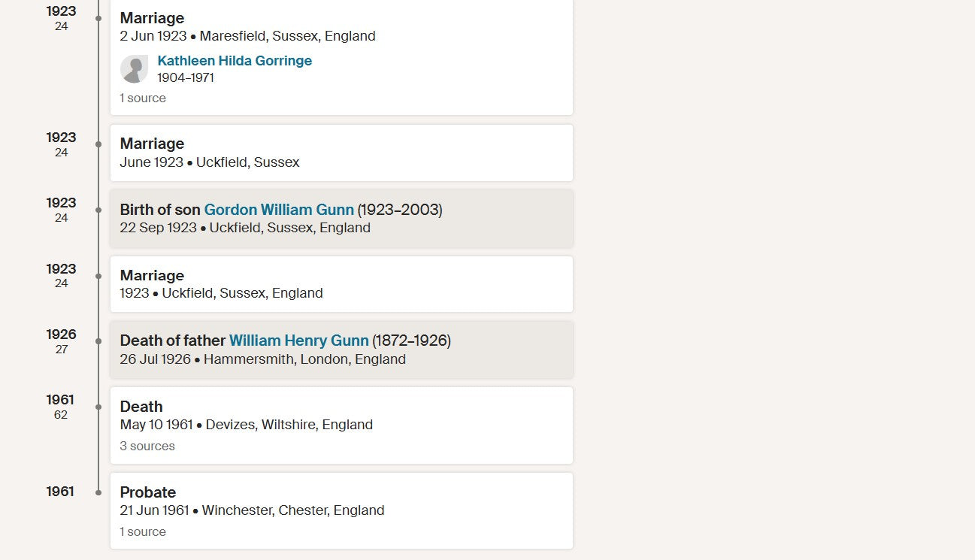Show the 1 source under Maresfield marriage
The width and height of the screenshot is (975, 560).
143,98
